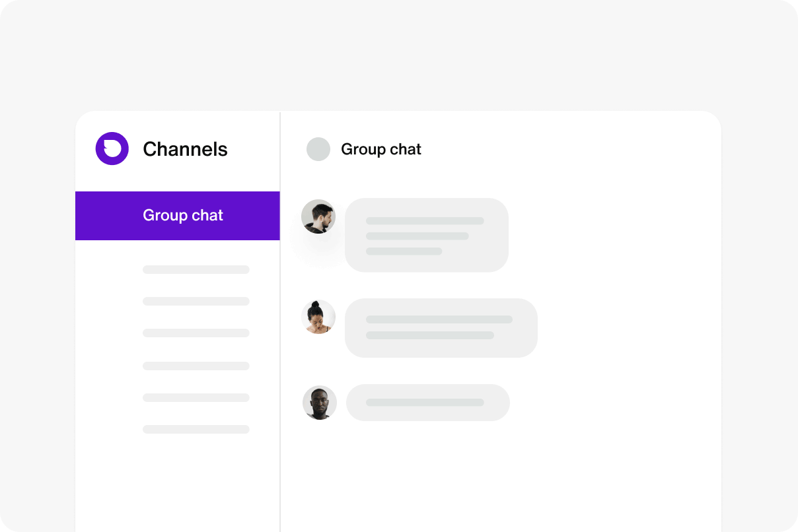Select the three-line message bubble
This screenshot has width=798, height=532.
click(x=427, y=235)
